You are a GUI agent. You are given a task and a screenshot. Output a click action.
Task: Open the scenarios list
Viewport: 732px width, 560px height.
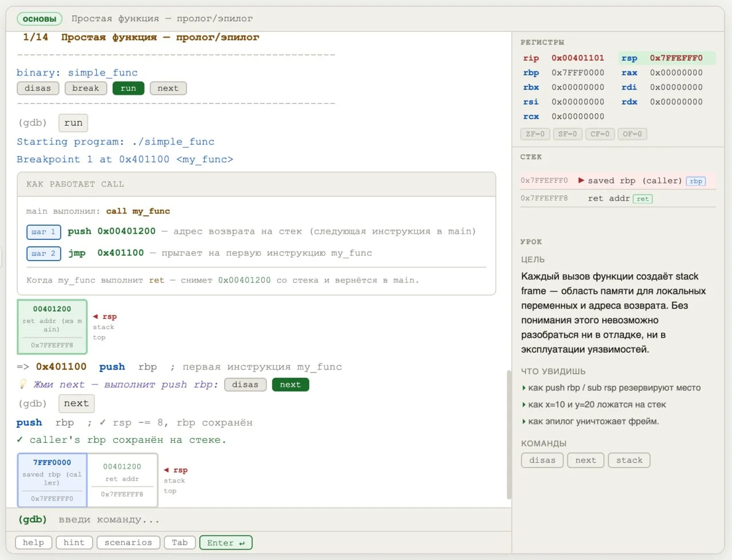[x=128, y=542]
